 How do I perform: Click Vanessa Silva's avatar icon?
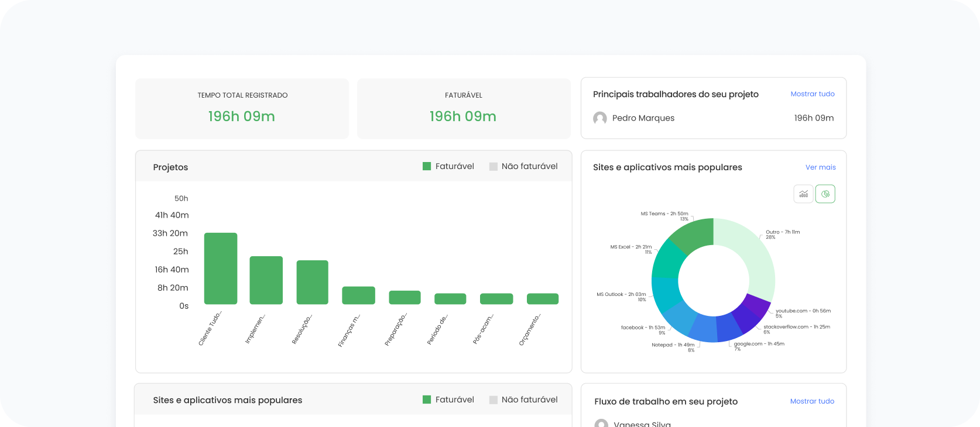pyautogui.click(x=601, y=423)
